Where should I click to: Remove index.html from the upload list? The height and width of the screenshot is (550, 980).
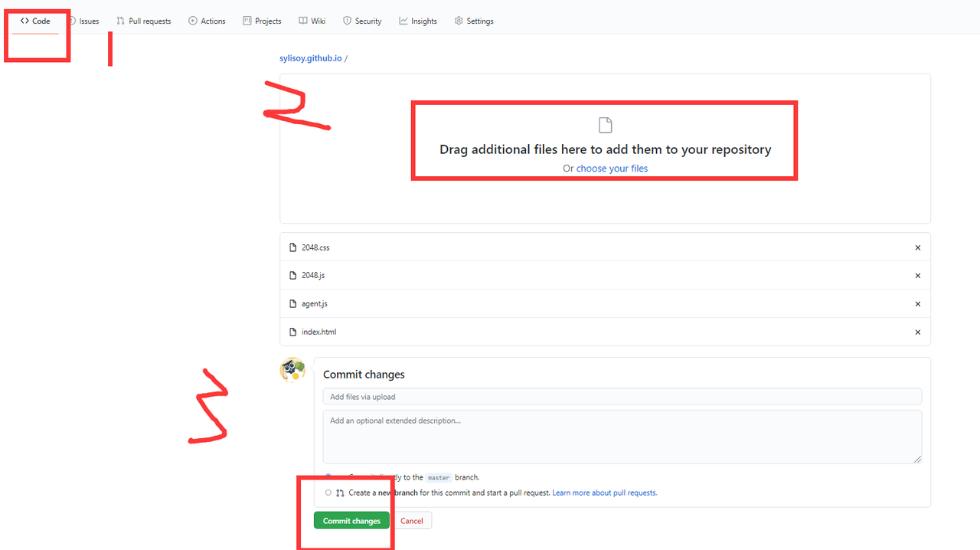(x=918, y=332)
